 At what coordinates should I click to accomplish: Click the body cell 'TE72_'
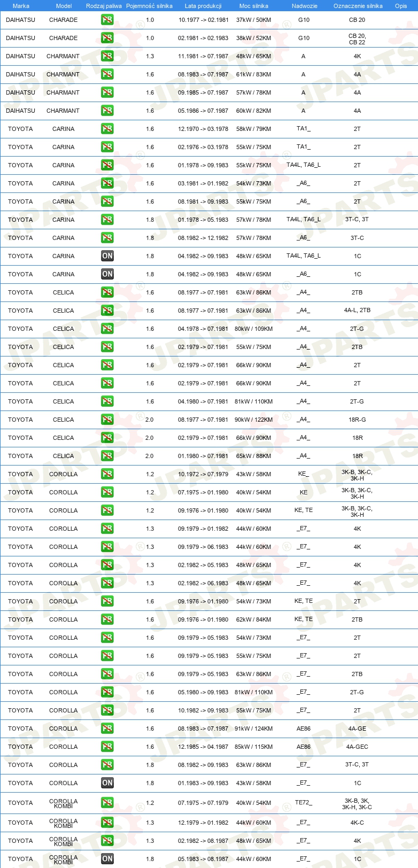[x=304, y=802]
